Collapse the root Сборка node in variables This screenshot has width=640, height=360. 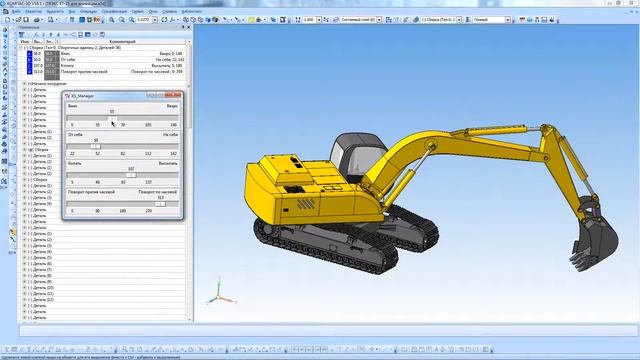22,48
